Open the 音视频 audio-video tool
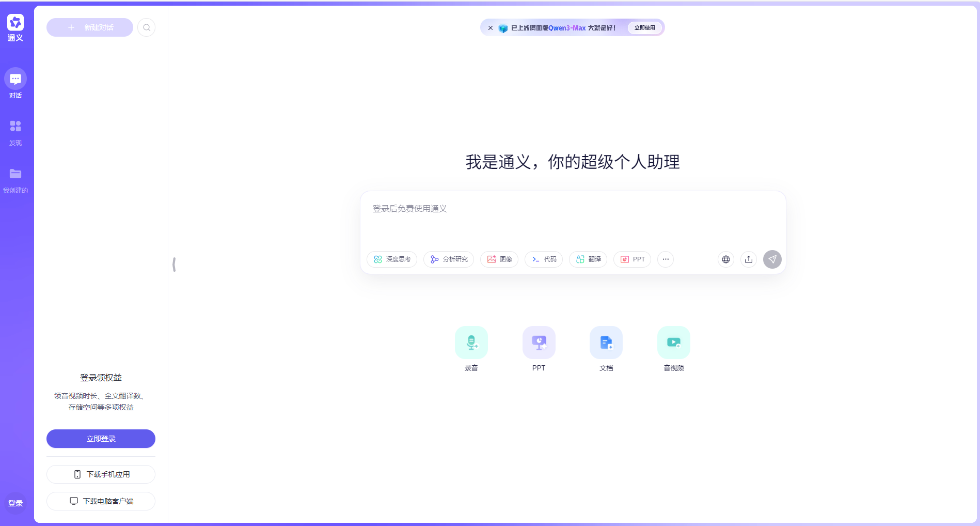980x526 pixels. (674, 349)
